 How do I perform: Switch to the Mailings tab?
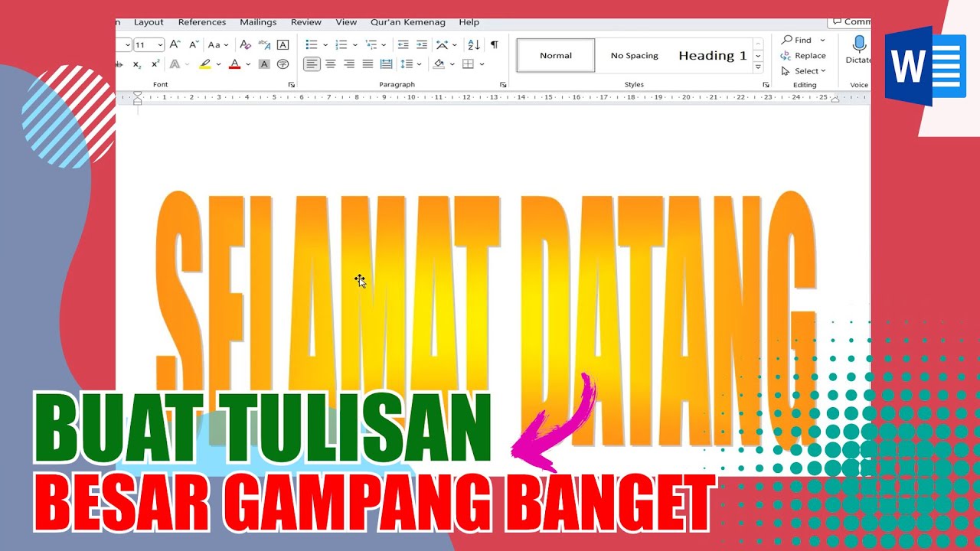(x=258, y=22)
